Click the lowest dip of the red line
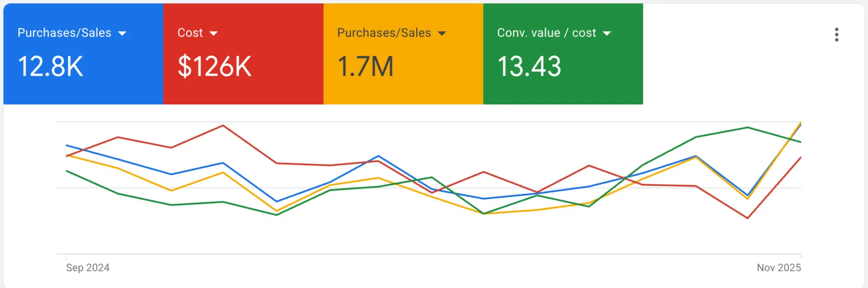This screenshot has height=288, width=868. point(747,218)
